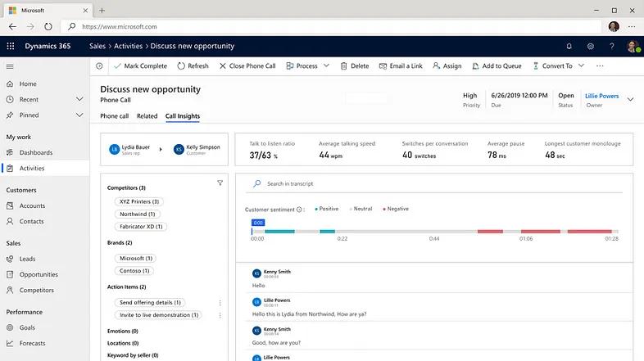Screen dimensions: 644x361
Task: Click Activities in the breadcrumb
Action: tap(128, 46)
